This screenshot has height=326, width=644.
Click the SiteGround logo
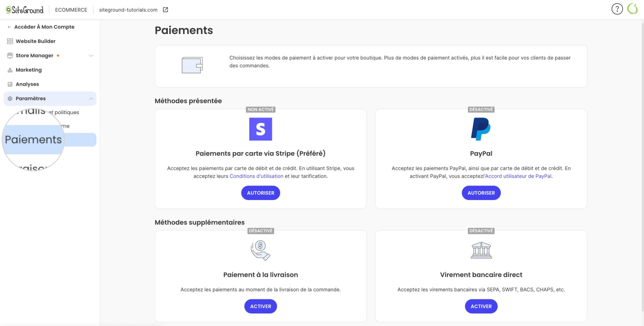coord(25,10)
